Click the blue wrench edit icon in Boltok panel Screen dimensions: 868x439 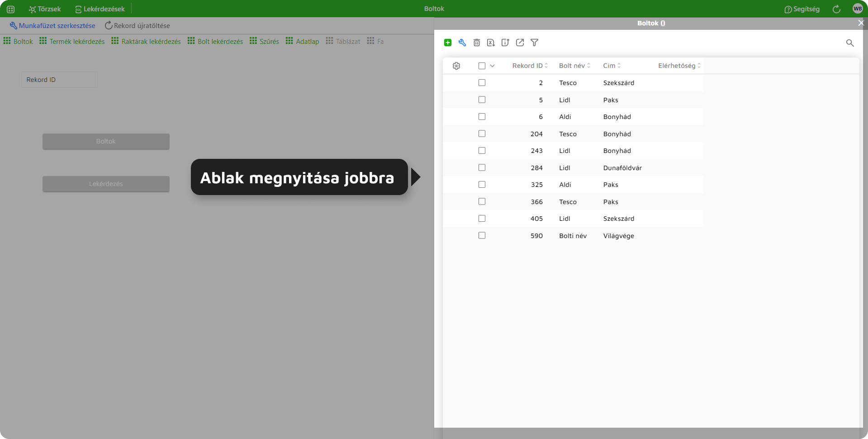(x=462, y=43)
